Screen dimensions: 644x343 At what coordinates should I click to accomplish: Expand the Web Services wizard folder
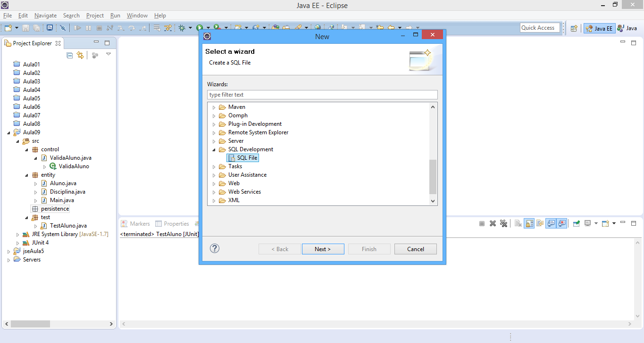coord(214,192)
